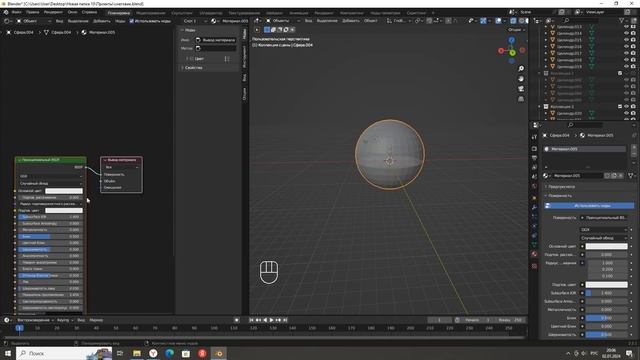Screen dimensions: 640x360
Task: Jump to timeline end frame
Action: (285, 320)
